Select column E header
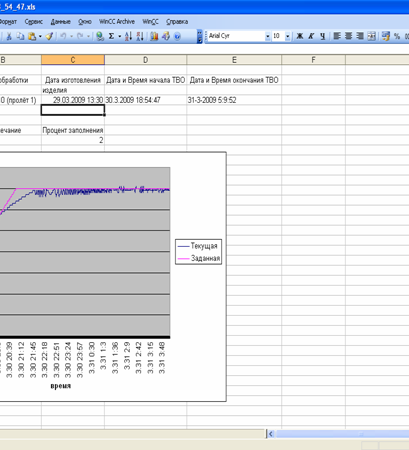This screenshot has height=450, width=409. point(234,60)
